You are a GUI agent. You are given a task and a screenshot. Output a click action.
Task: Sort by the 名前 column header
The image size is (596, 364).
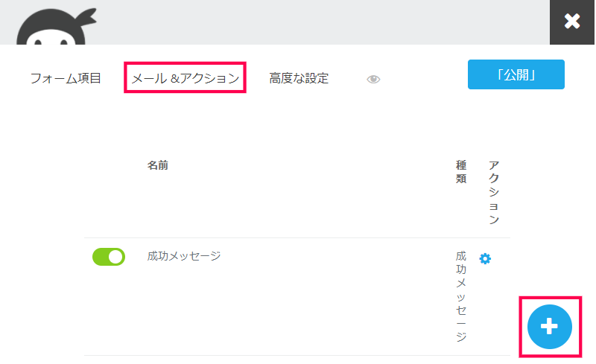tap(158, 165)
